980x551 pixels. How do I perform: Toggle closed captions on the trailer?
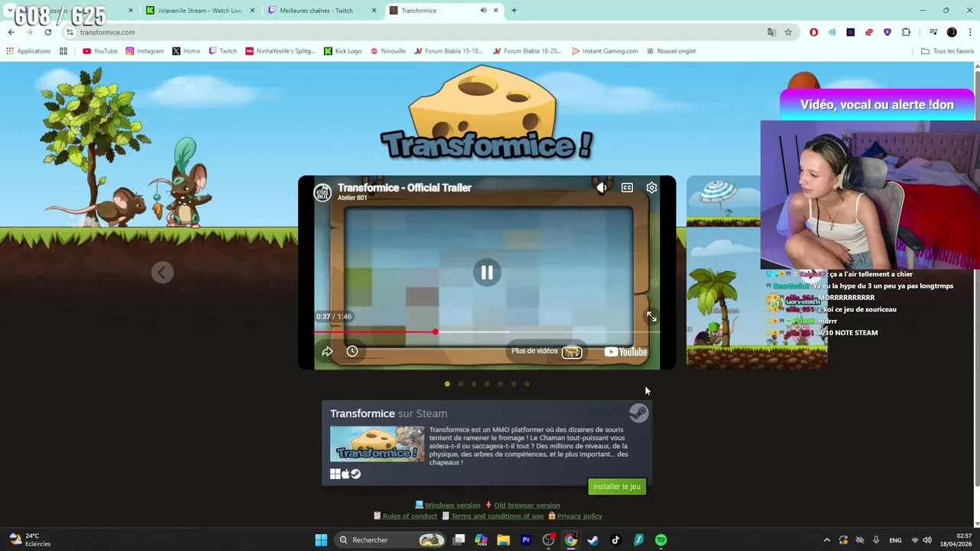pos(627,187)
